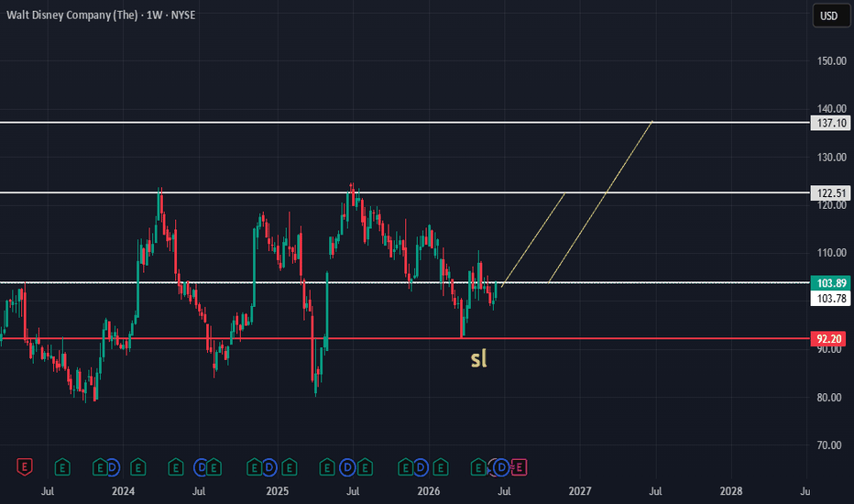The image size is (854, 504).
Task: Click the 2028 time axis label
Action: click(x=731, y=491)
